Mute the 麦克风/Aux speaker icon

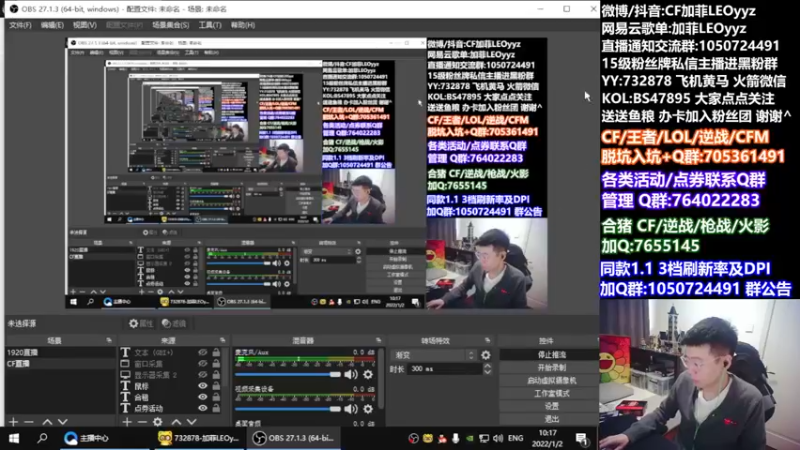tap(351, 374)
